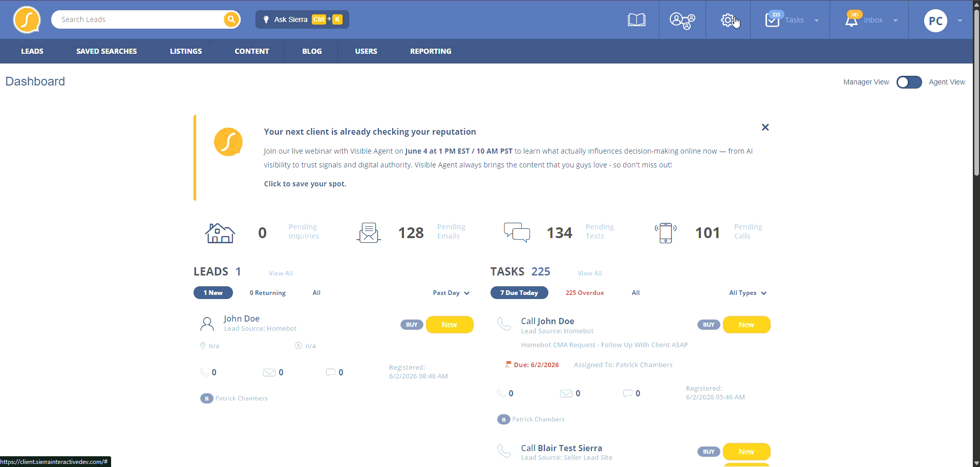Click phone count icon on Call John Doe task
Viewport: 980px width, 467px height.
pos(501,393)
